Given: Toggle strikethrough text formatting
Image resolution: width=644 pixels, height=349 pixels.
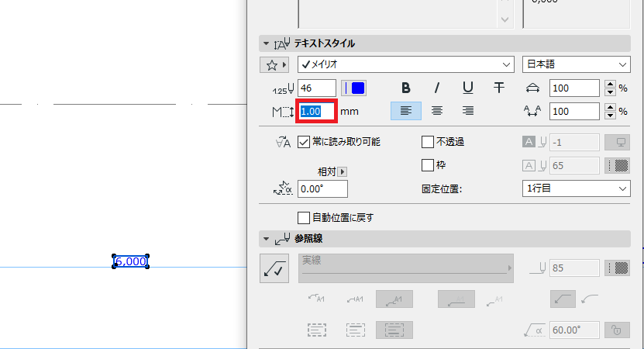Looking at the screenshot, I should pyautogui.click(x=499, y=88).
